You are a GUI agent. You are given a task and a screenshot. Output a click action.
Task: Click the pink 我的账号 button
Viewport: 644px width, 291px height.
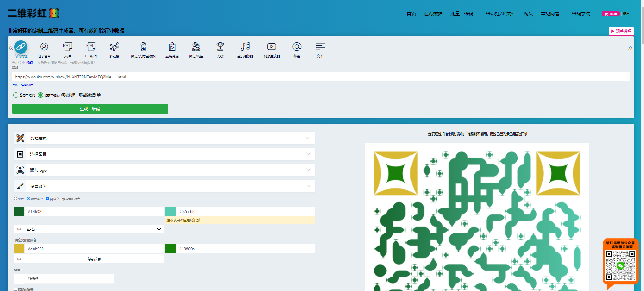click(x=610, y=14)
